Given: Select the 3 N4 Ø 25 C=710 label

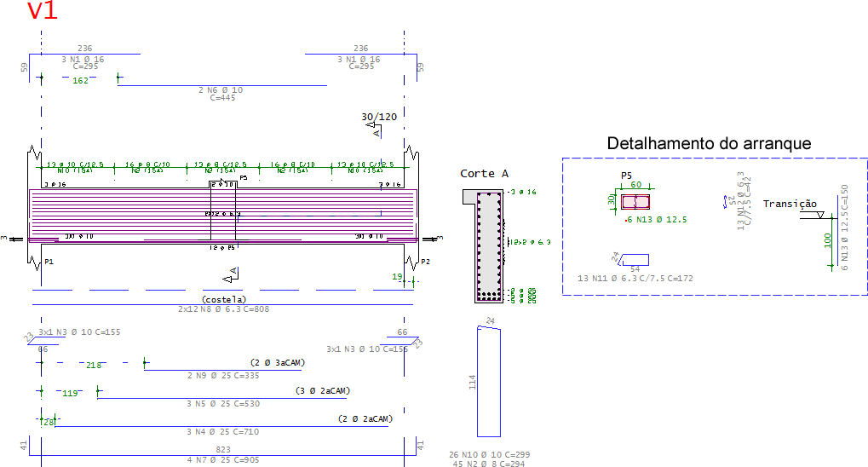Looking at the screenshot, I should point(222,431).
